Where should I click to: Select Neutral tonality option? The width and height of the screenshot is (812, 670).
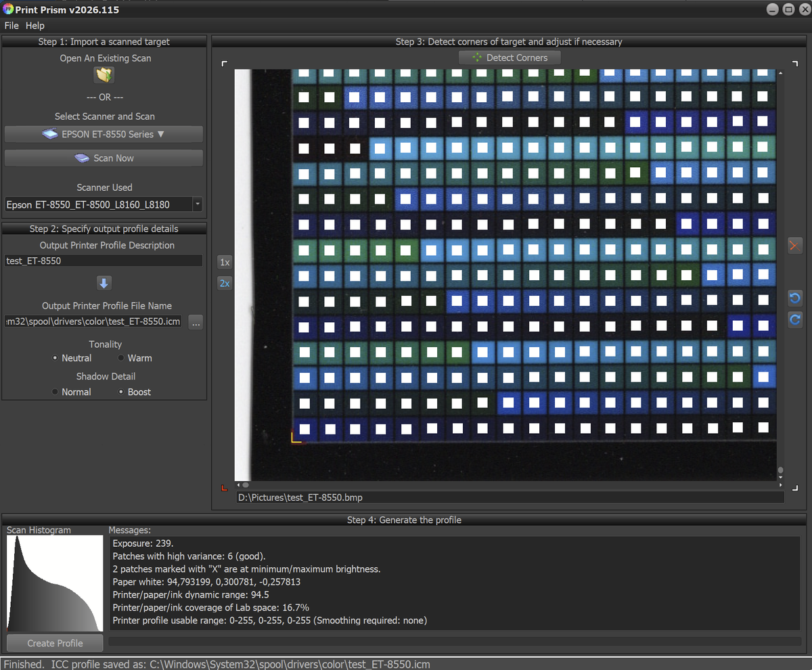(55, 358)
